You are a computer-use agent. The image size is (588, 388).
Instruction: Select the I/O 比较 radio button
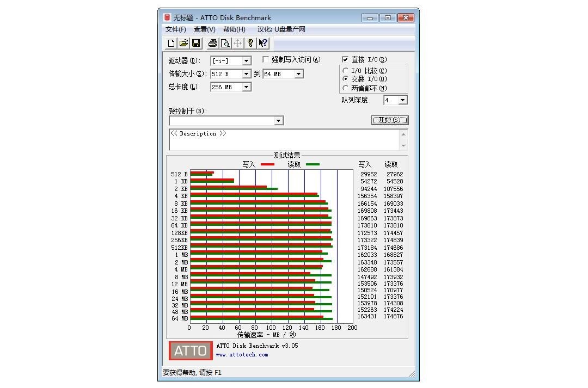345,71
